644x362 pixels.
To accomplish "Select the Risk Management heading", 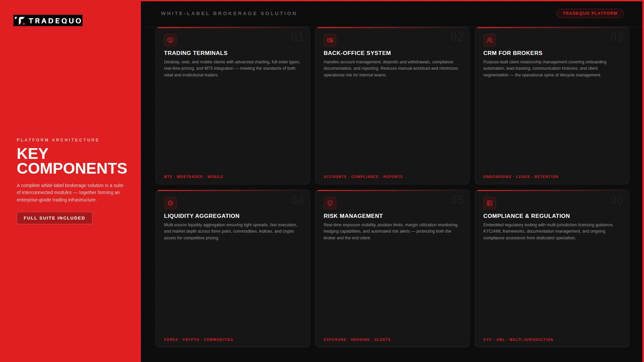I will point(353,216).
